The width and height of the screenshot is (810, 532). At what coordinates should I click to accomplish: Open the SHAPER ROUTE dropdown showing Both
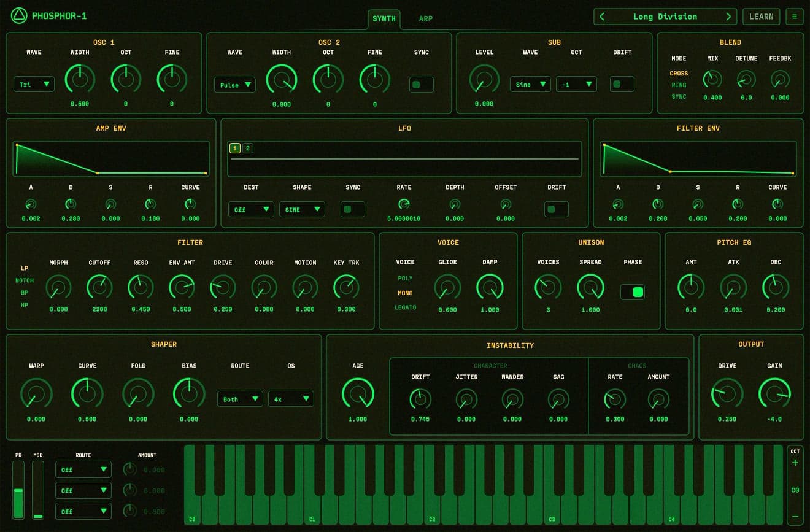click(x=240, y=399)
